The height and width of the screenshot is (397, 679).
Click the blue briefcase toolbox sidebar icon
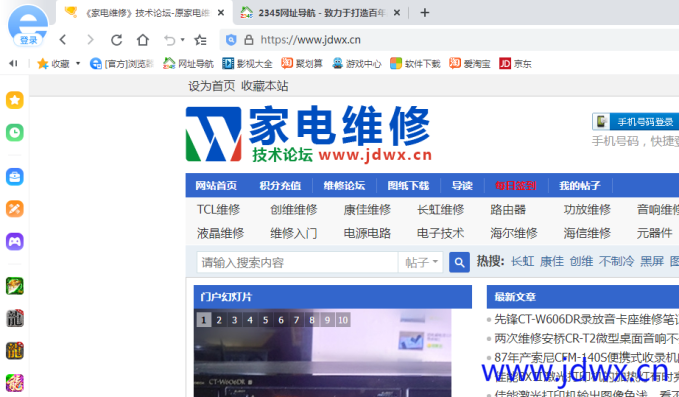(15, 177)
